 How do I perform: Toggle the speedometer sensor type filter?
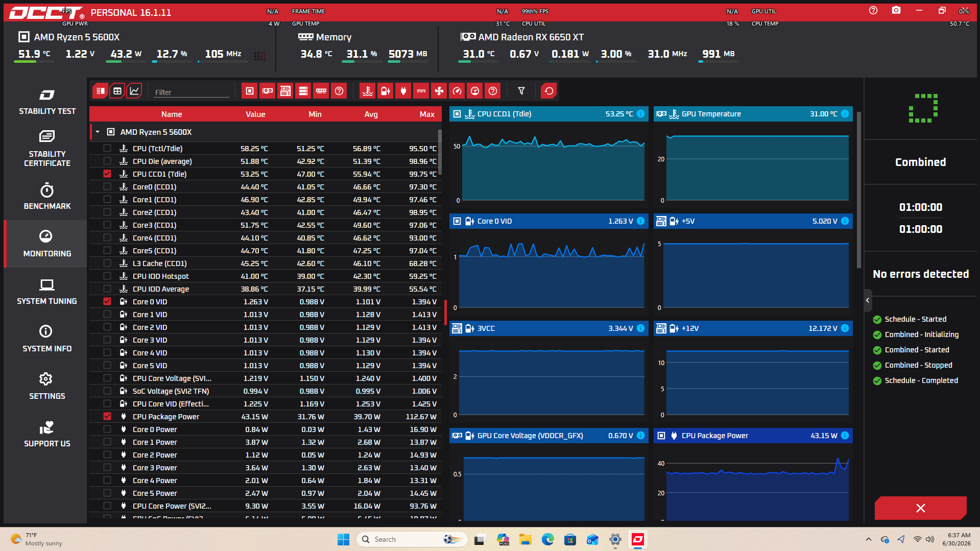coord(457,91)
